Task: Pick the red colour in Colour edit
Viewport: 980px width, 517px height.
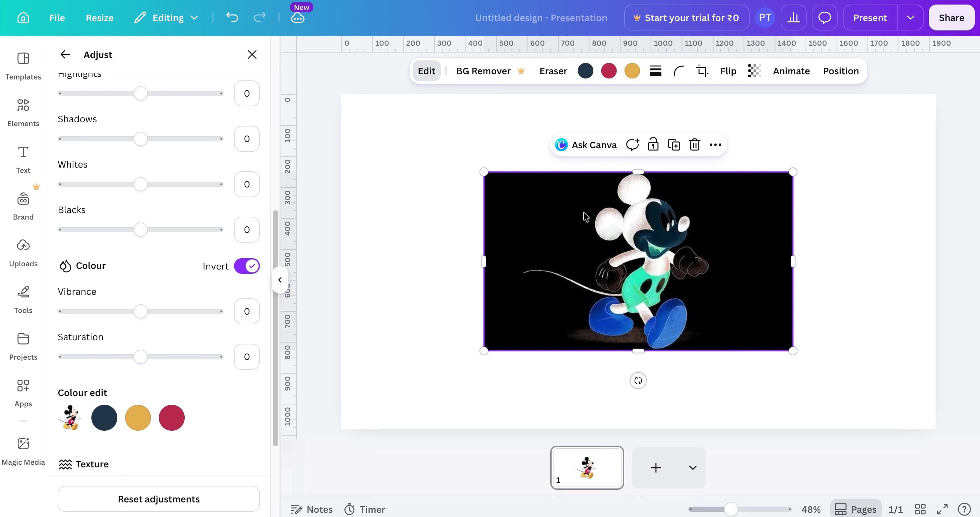Action: point(171,418)
